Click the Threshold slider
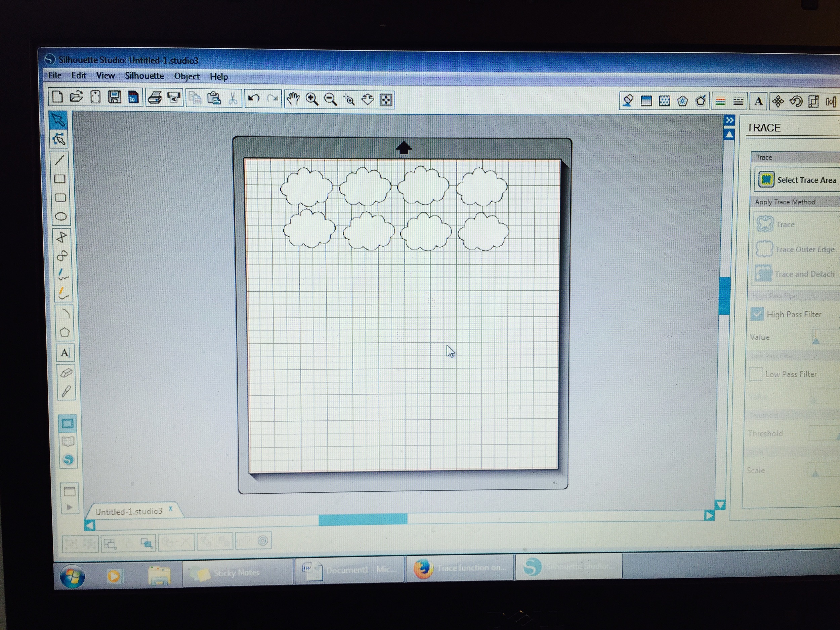Image resolution: width=840 pixels, height=630 pixels. (x=824, y=433)
